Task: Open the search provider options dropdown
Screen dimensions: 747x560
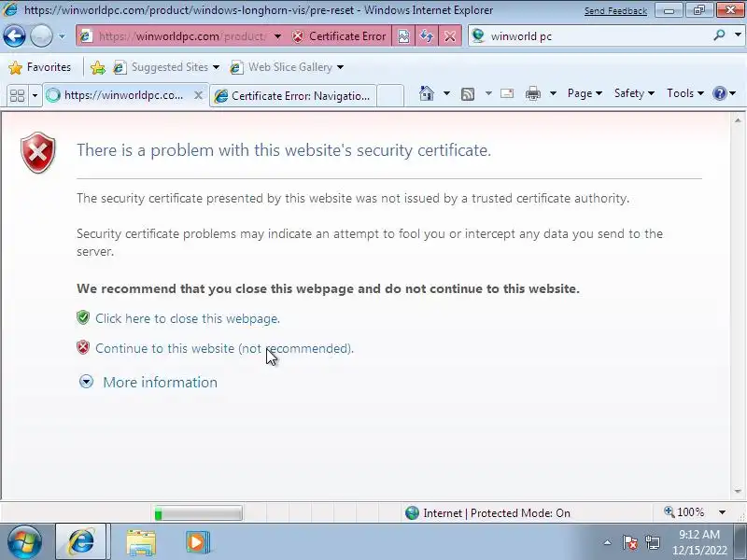Action: [x=738, y=35]
